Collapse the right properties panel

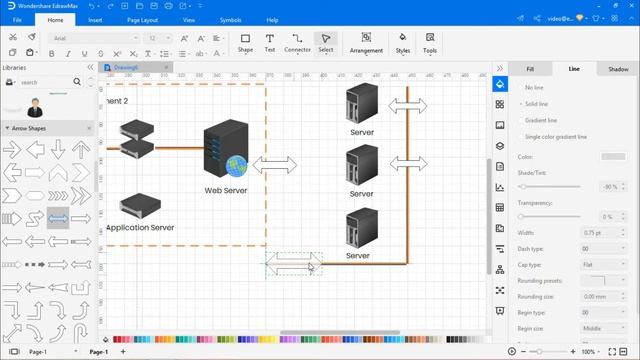pos(500,68)
